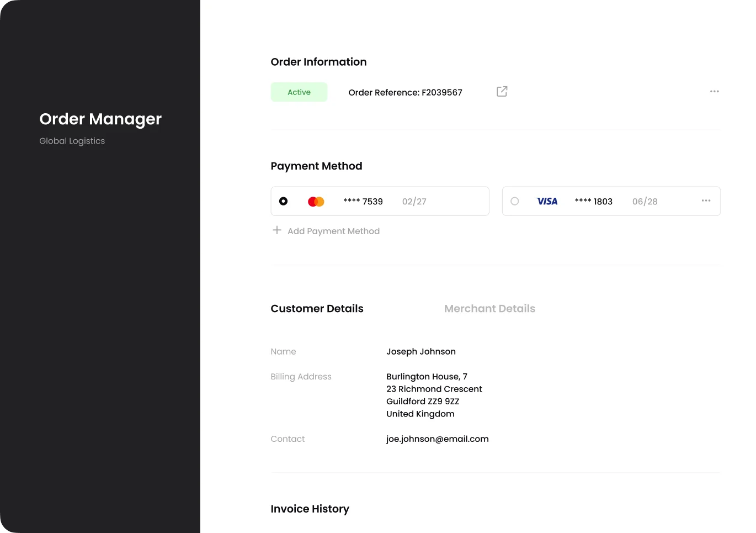Viewport: 756px width, 533px height.
Task: Click the green Active status badge
Action: (299, 92)
